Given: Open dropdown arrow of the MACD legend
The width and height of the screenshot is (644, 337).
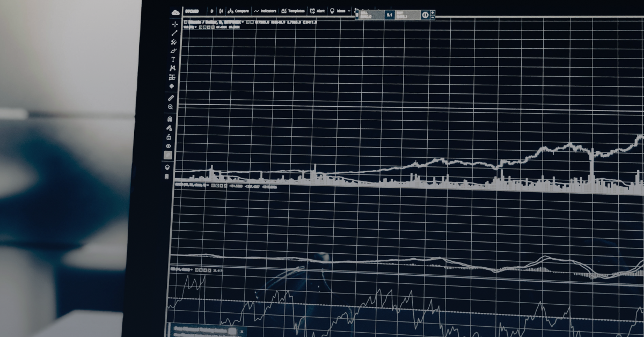Looking at the screenshot, I should click(208, 186).
